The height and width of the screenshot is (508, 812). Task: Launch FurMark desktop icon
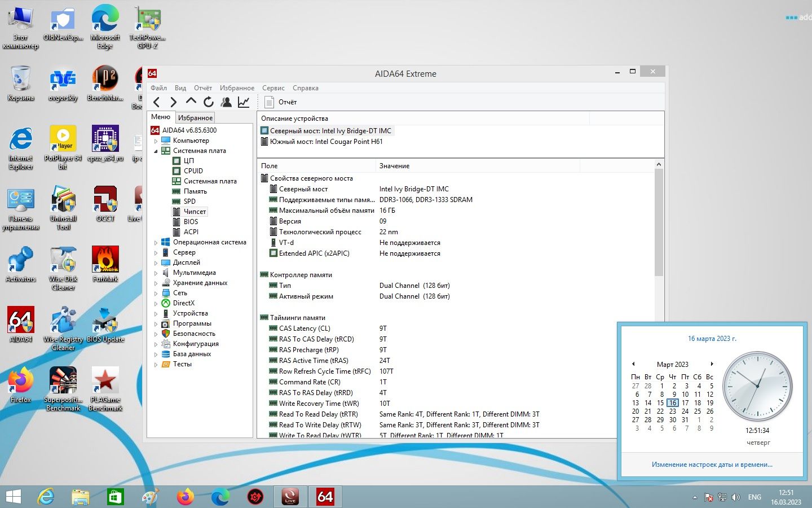pos(105,264)
